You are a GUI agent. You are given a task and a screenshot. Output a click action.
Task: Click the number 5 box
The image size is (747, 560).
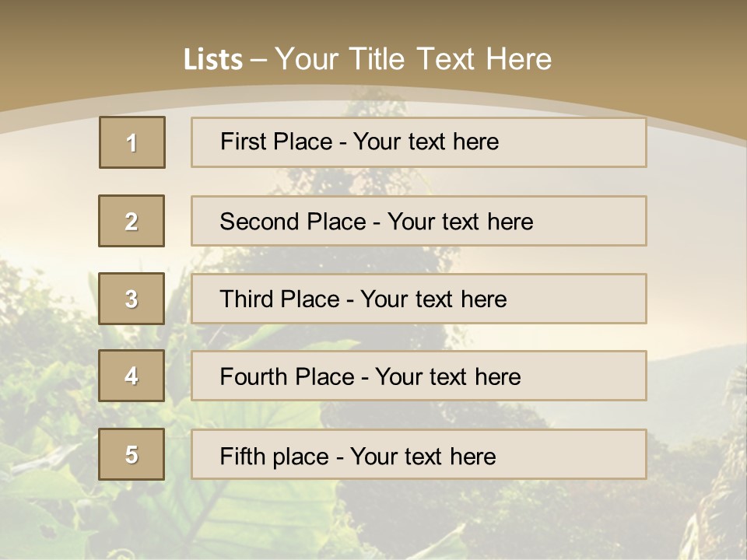[x=132, y=454]
